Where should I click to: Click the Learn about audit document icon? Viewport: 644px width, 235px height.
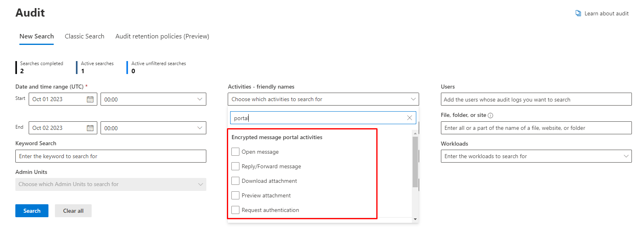(578, 13)
